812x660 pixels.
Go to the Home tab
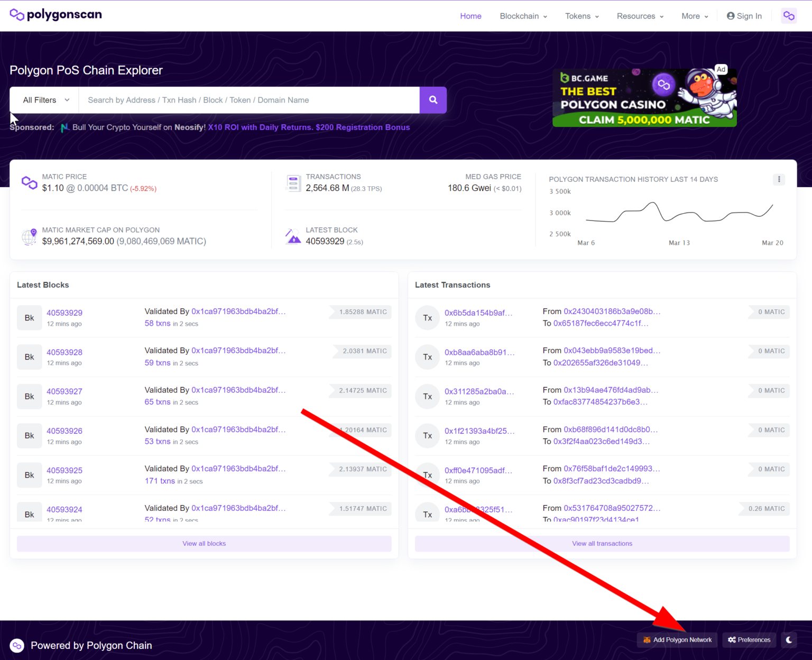click(x=470, y=16)
